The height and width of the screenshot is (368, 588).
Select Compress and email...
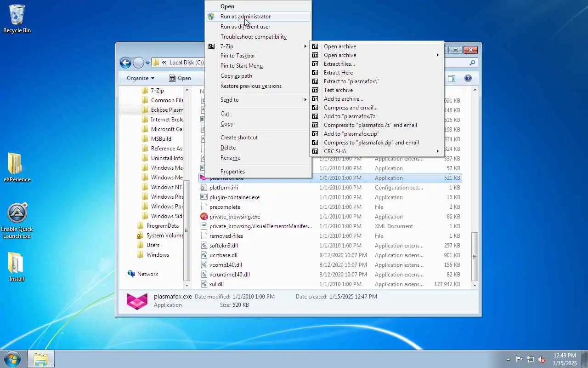(377, 108)
